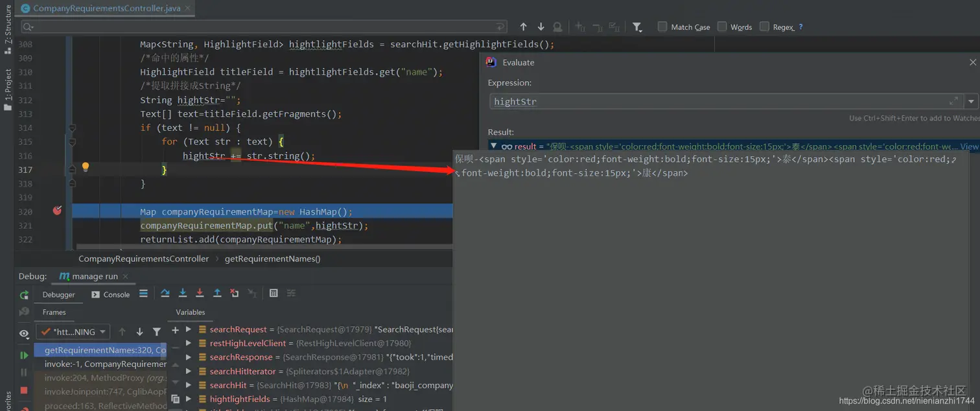This screenshot has width=980, height=411.
Task: Toggle the view breakpoints eye icon
Action: click(x=24, y=334)
